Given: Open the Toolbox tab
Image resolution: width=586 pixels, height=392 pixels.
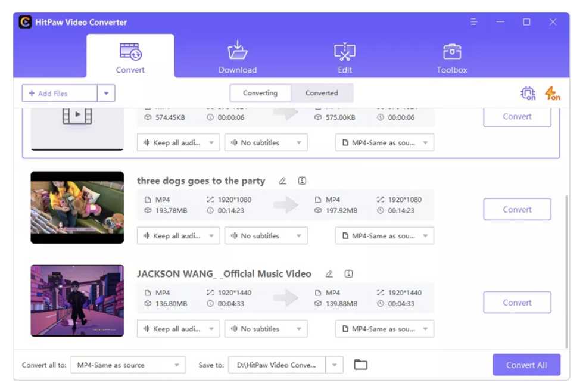Looking at the screenshot, I should click(x=451, y=58).
